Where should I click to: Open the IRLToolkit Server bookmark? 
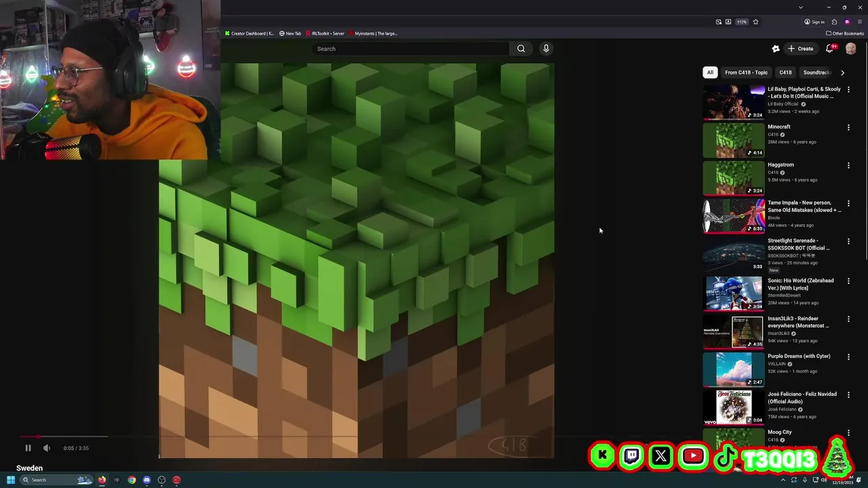325,33
